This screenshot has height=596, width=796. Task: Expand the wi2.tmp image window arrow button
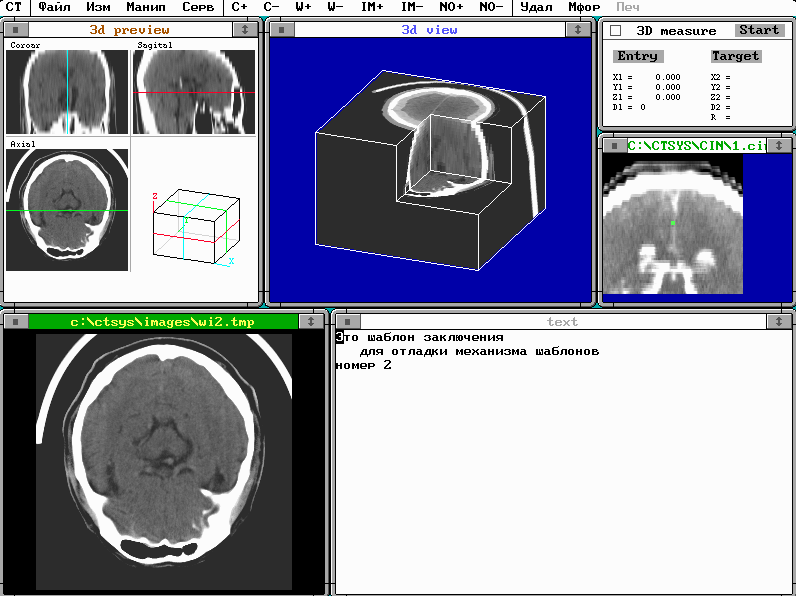pyautogui.click(x=312, y=322)
